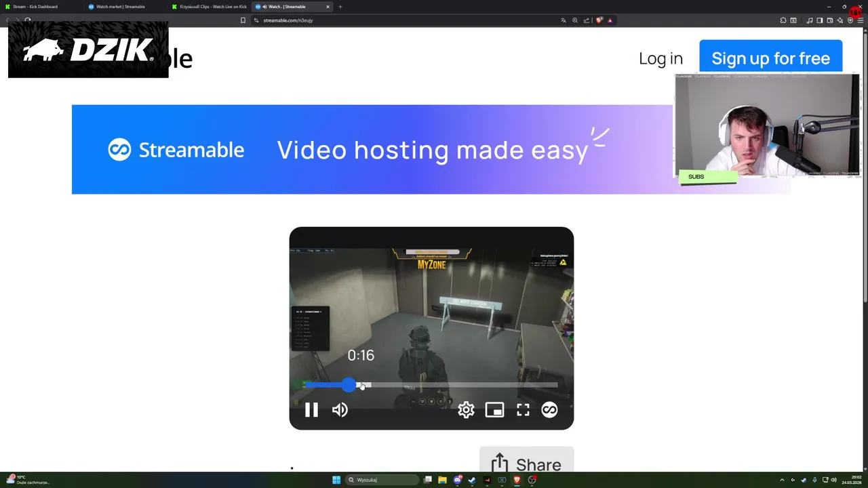Show hidden system tray icons chevron
The width and height of the screenshot is (868, 488).
coord(782,480)
